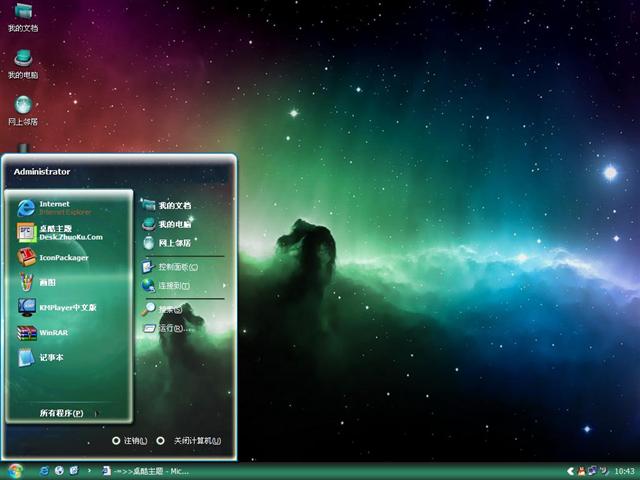Image resolution: width=640 pixels, height=480 pixels.
Task: Expand hidden system tray icons arrow
Action: (571, 471)
